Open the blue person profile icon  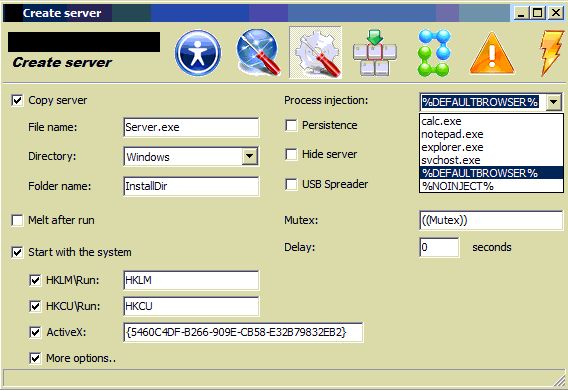[198, 53]
